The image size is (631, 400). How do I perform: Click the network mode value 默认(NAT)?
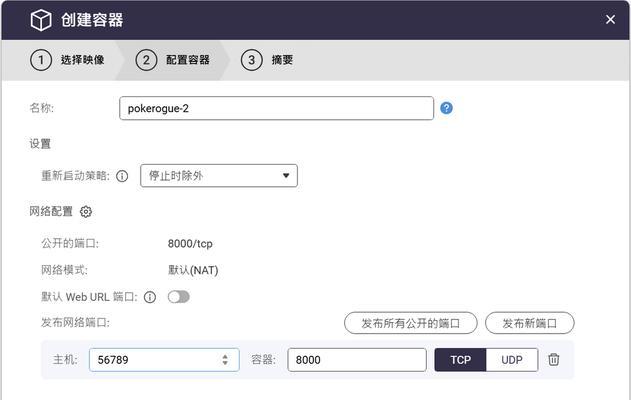tap(193, 270)
